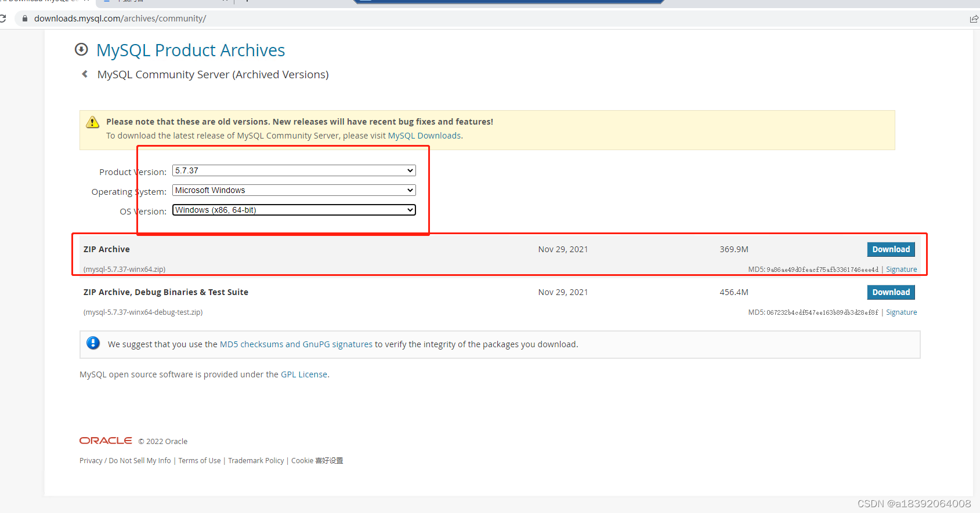This screenshot has height=513, width=980.
Task: Follow the MySQL Downloads link in the notice
Action: coord(425,136)
